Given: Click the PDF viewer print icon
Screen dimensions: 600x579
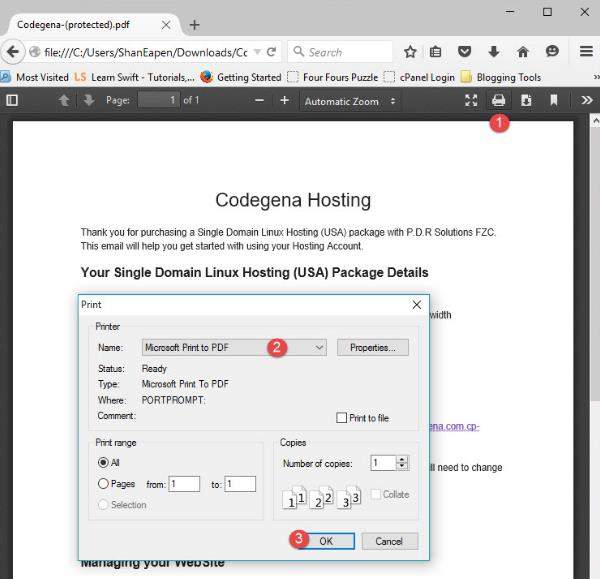Looking at the screenshot, I should [498, 100].
